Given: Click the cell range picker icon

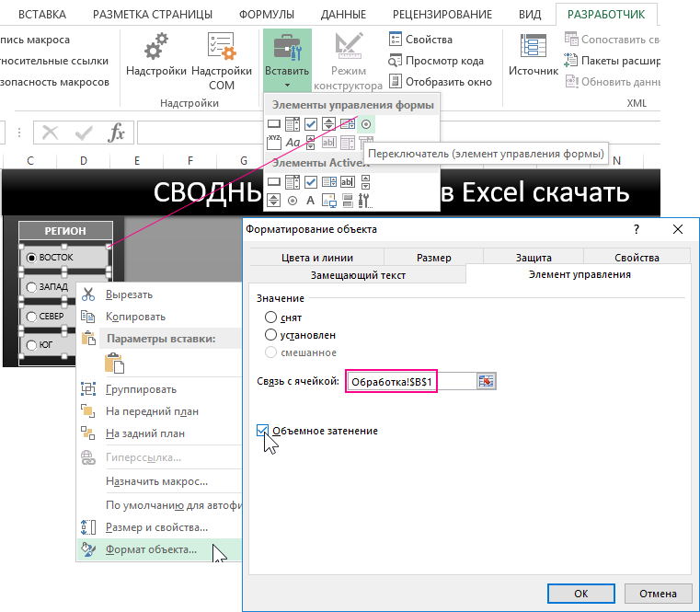Looking at the screenshot, I should point(487,381).
